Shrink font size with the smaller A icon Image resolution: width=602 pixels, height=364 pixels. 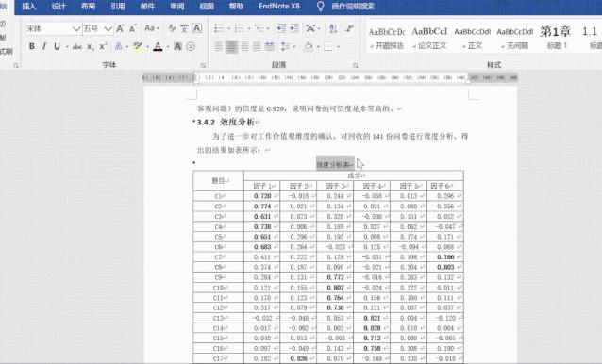coord(133,28)
